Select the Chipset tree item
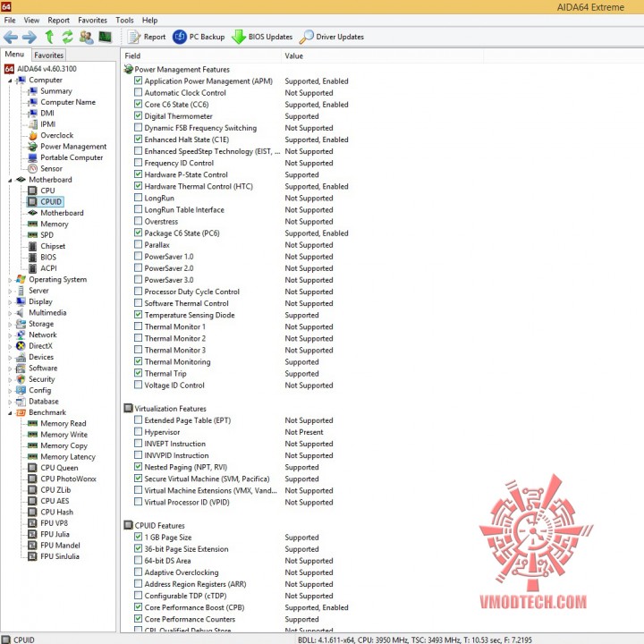This screenshot has height=644, width=644. click(47, 246)
